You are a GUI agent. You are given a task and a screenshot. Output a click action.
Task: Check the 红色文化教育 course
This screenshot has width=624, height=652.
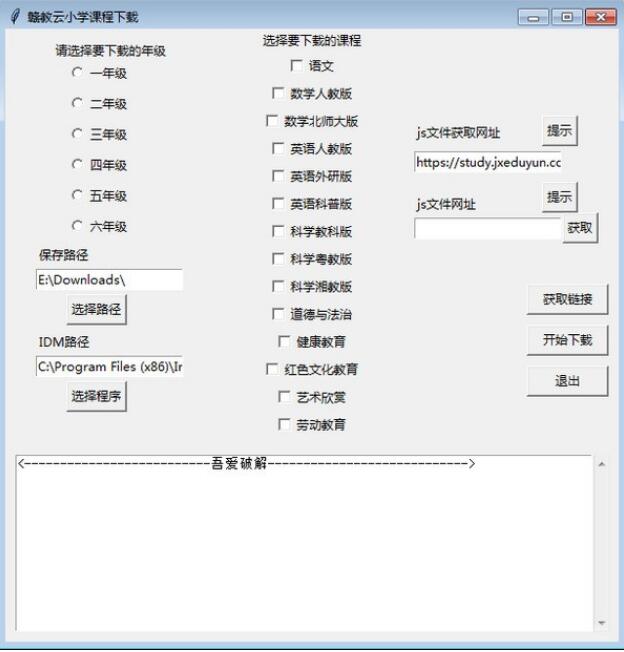point(272,369)
